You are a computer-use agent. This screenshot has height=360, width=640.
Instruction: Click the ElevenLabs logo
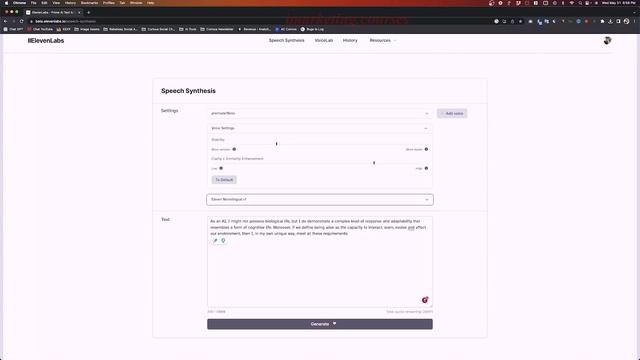(46, 40)
